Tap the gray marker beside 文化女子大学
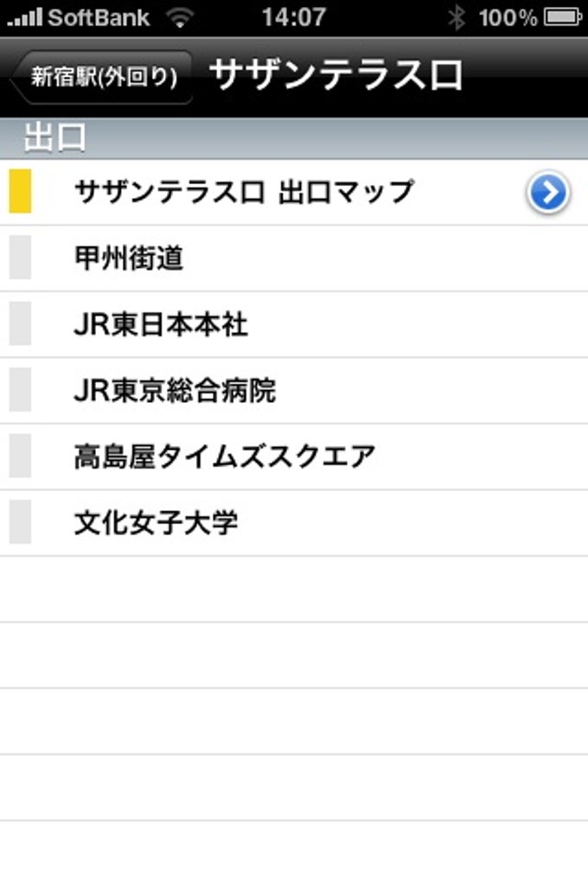Image resolution: width=588 pixels, height=882 pixels. [x=20, y=521]
